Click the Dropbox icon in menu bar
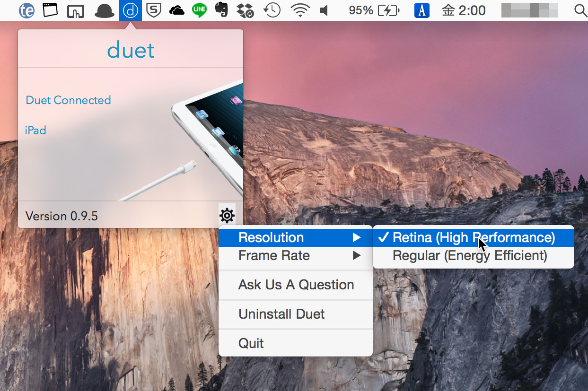The height and width of the screenshot is (391, 588). [x=245, y=10]
